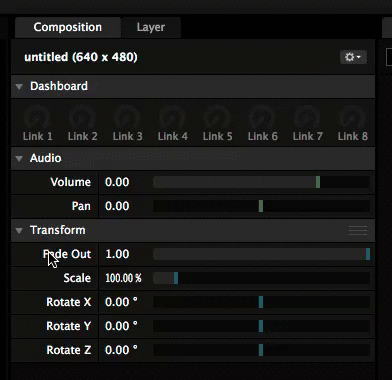The height and width of the screenshot is (380, 392).
Task: Open the composition gear settings menu
Action: point(353,57)
